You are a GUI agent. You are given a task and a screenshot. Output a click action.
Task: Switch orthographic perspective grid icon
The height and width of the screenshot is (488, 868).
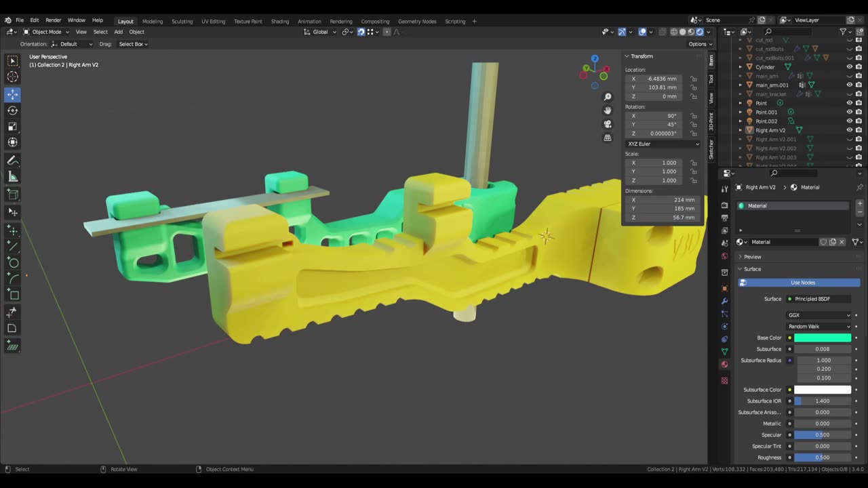coord(608,138)
